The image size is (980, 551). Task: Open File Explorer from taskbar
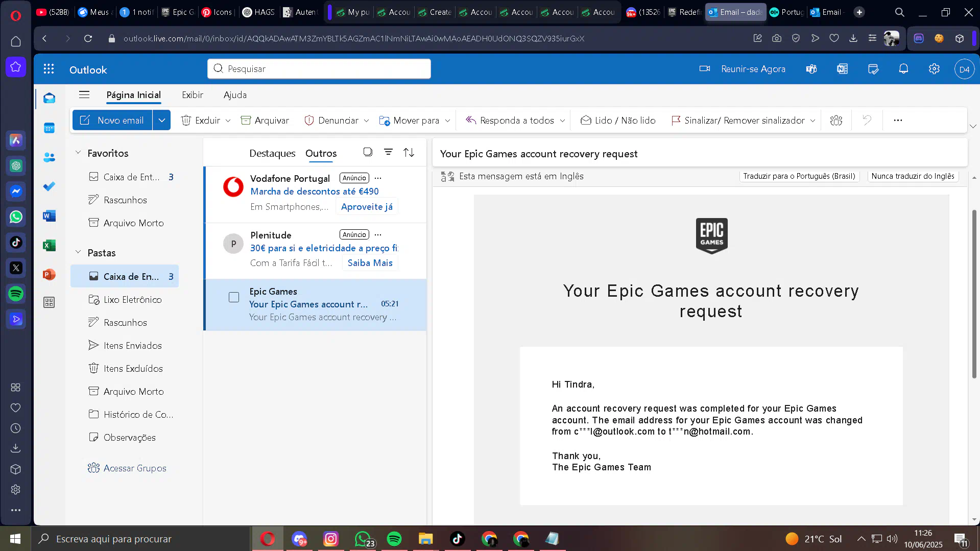point(425,539)
